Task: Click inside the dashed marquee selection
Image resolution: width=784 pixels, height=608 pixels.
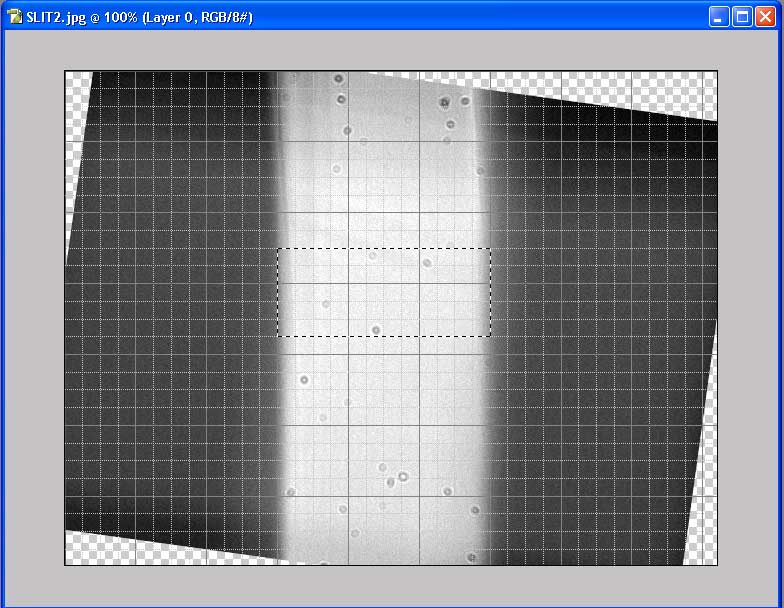Action: point(384,292)
